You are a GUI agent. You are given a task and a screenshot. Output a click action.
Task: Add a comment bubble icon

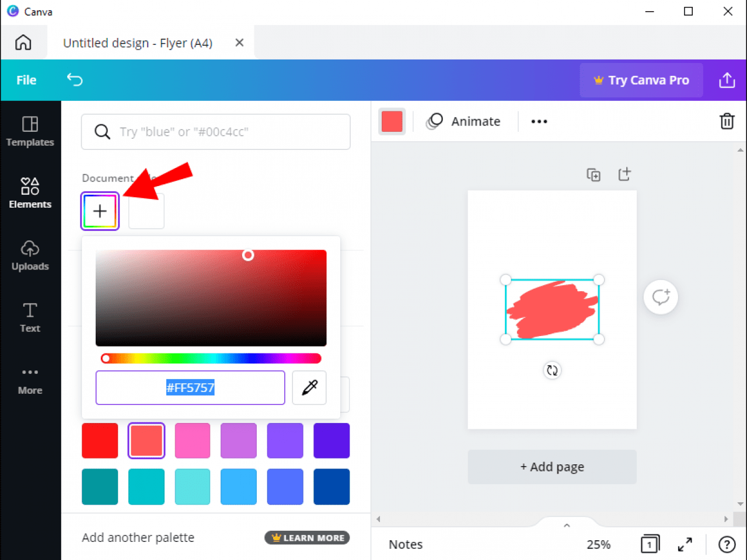(x=661, y=297)
